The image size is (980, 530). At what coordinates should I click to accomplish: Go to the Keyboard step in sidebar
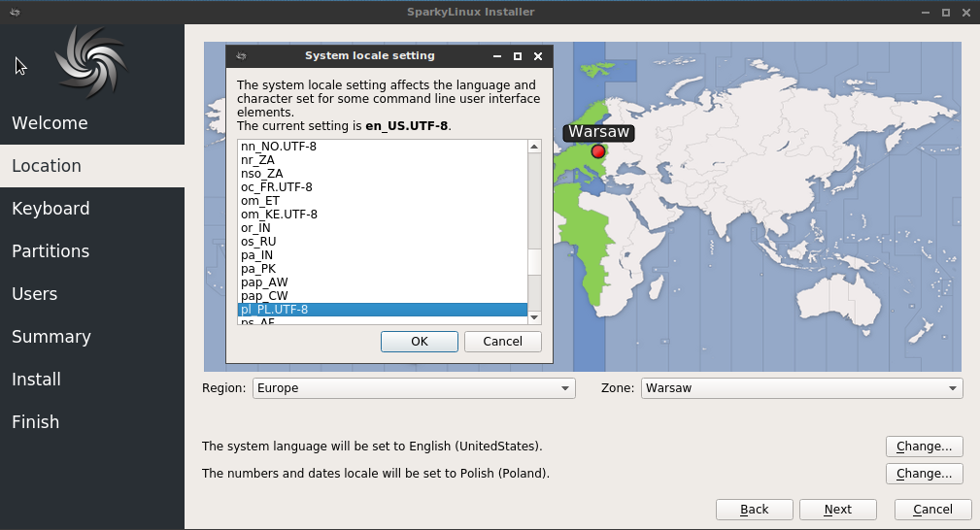click(92, 209)
